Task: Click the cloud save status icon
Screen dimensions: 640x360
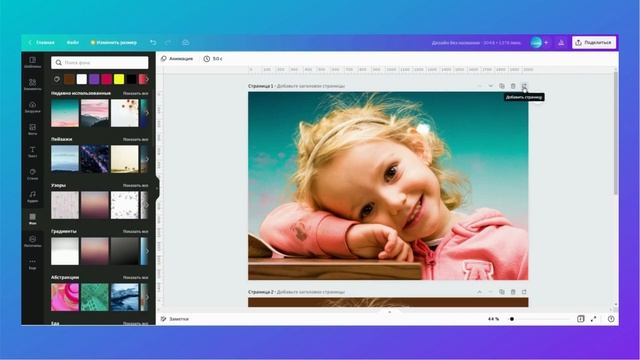Action: coord(185,42)
